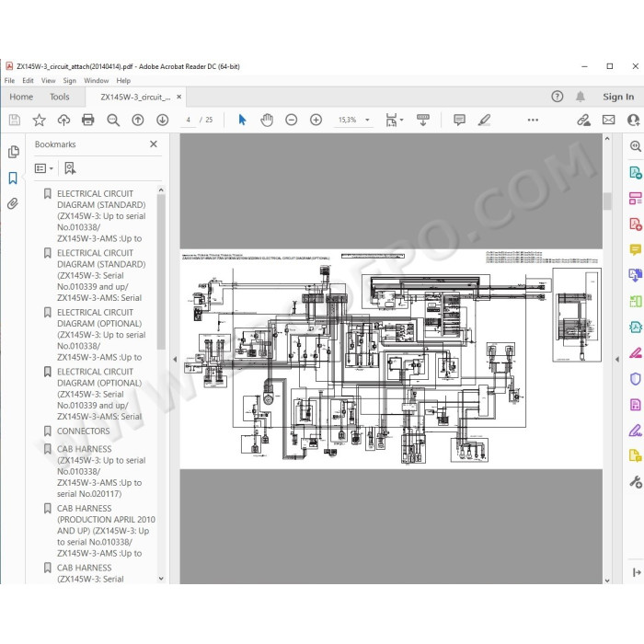This screenshot has width=644, height=644.
Task: Open More Tools wrench in right pane
Action: pos(636,482)
